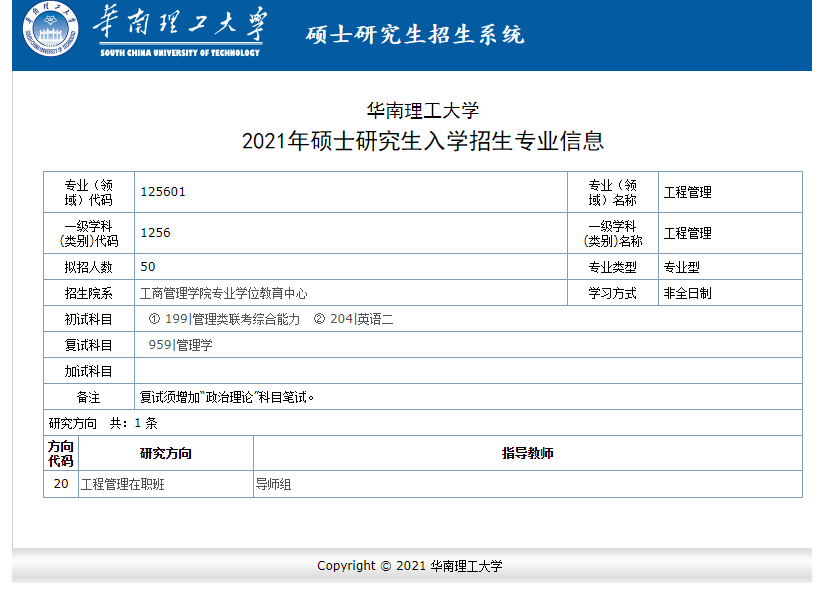Select the 导师组 advisor cell
The width and height of the screenshot is (828, 595).
point(528,484)
